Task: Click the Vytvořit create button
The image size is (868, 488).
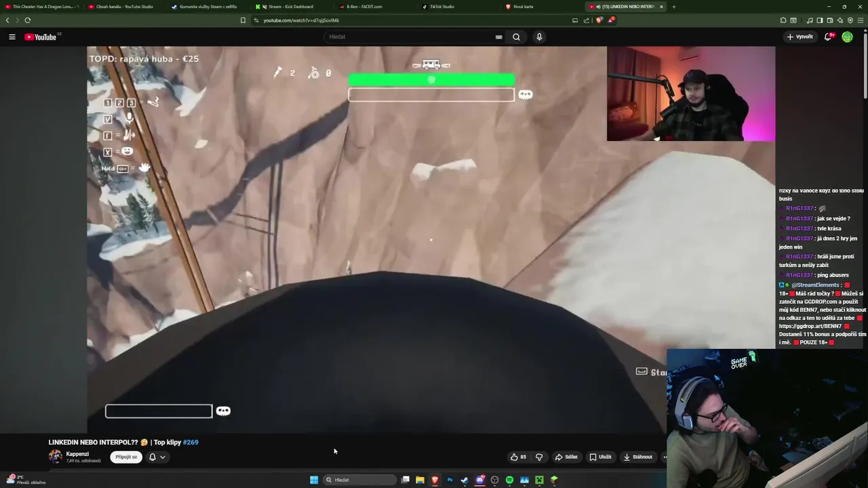Action: [x=800, y=37]
